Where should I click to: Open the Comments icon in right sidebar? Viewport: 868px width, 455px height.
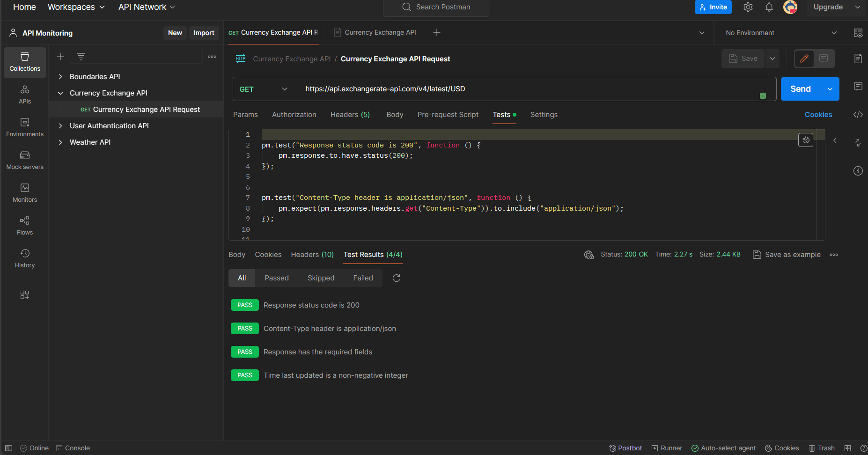point(858,87)
